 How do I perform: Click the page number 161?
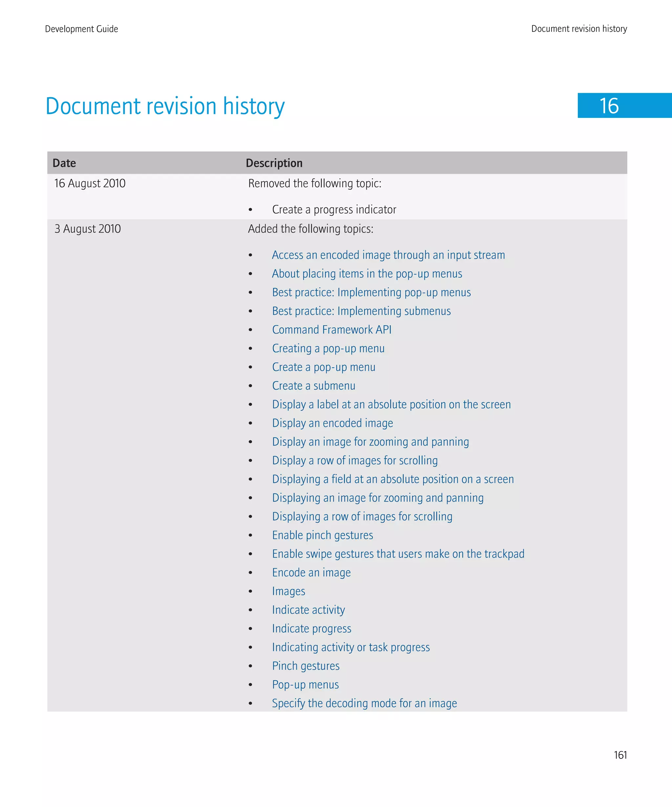click(620, 755)
